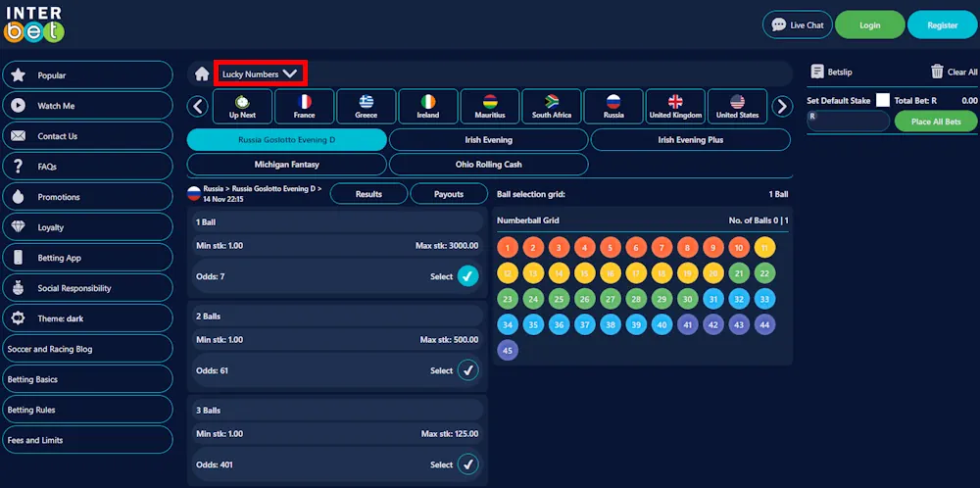This screenshot has width=980, height=488.
Task: Click the Max stk: 3000.00 text
Action: (x=447, y=246)
